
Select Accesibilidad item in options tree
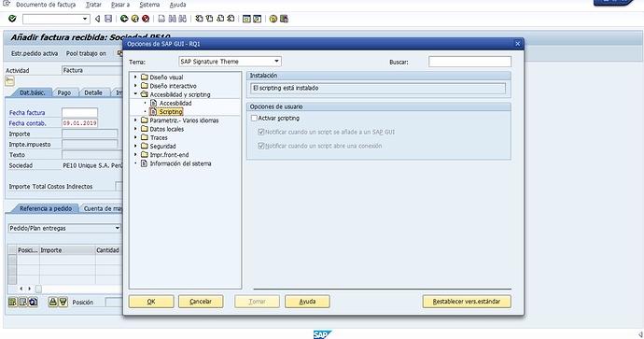tap(175, 103)
